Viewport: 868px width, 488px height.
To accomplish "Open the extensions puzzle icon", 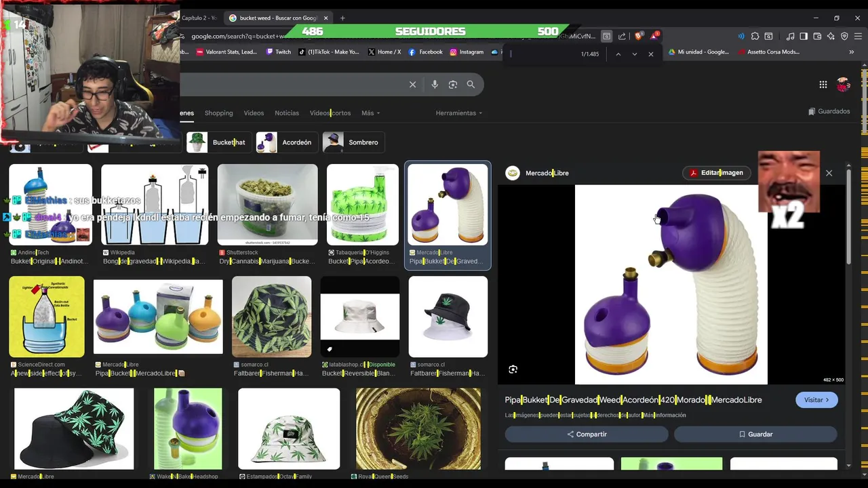I will tap(755, 36).
